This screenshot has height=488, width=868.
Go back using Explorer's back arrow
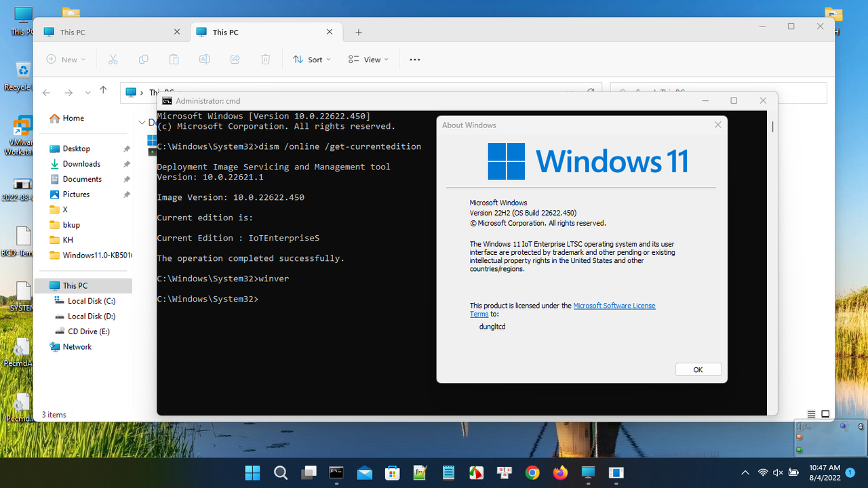46,92
